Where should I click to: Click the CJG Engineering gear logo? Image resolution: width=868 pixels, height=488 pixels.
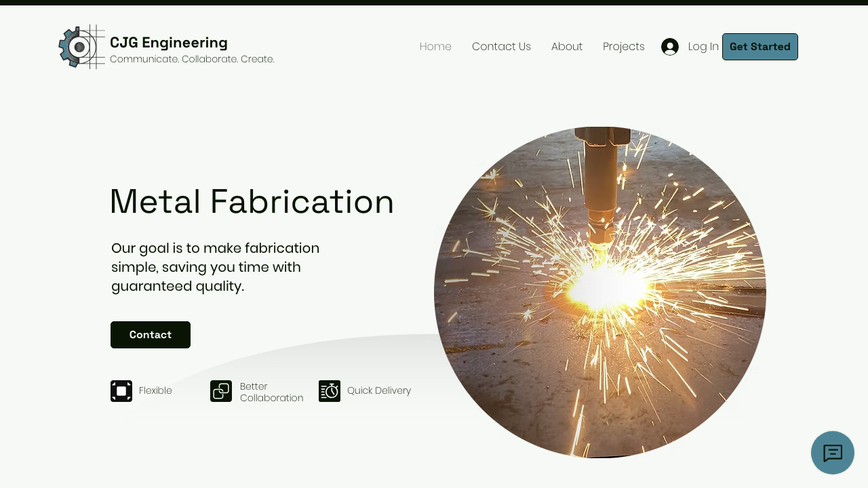[80, 47]
